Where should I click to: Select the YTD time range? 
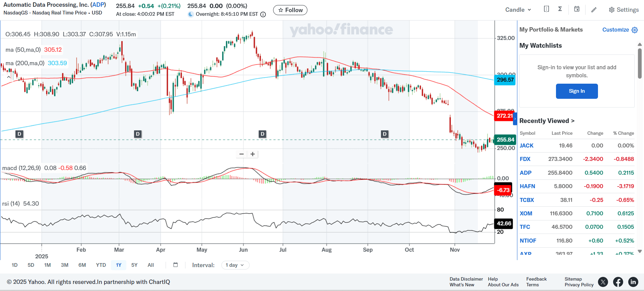100,265
